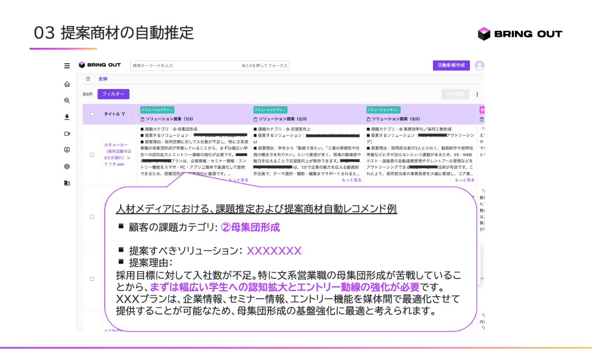Click the building icon at sidebar bottom
Screen dimensions: 592x364
click(x=67, y=183)
